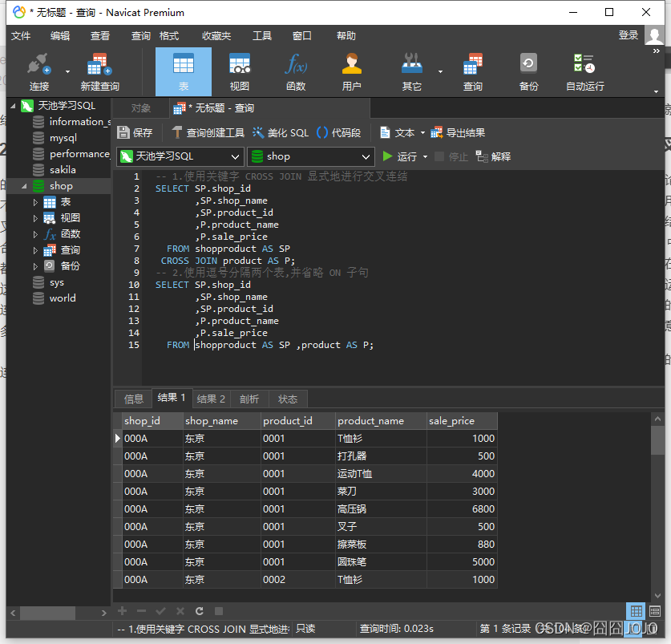Expand the toolbar overflow chevron
This screenshot has width=671, height=644.
(x=656, y=51)
